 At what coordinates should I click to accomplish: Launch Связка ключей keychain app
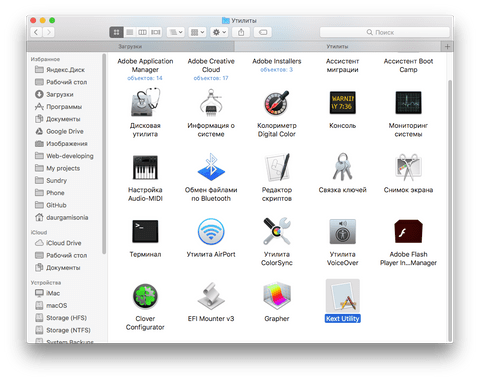[x=342, y=167]
